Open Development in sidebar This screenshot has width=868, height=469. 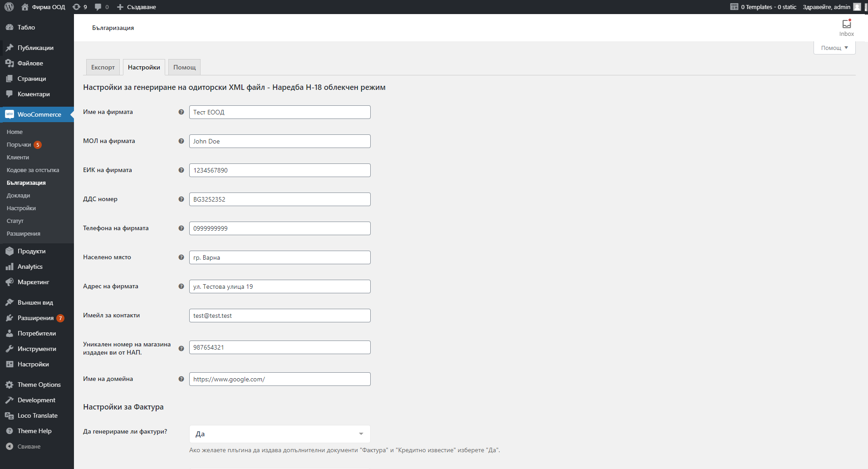click(x=37, y=400)
